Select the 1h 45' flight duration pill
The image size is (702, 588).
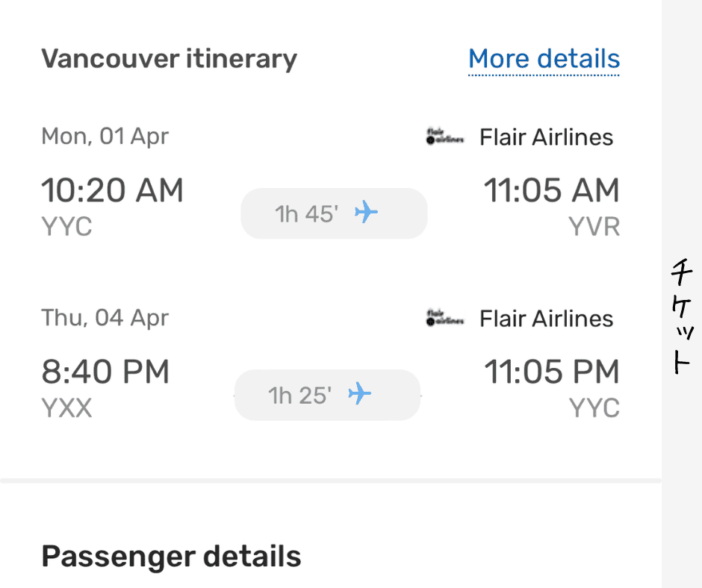point(333,213)
